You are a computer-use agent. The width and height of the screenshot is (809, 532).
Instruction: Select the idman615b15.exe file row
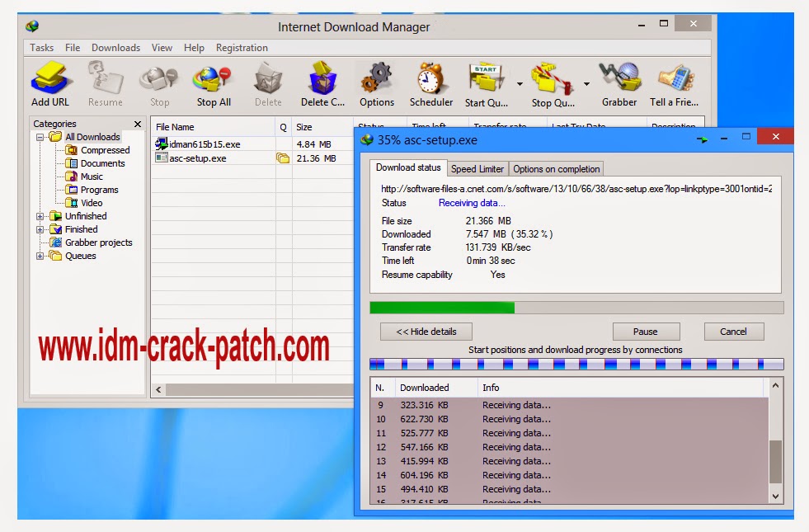253,144
